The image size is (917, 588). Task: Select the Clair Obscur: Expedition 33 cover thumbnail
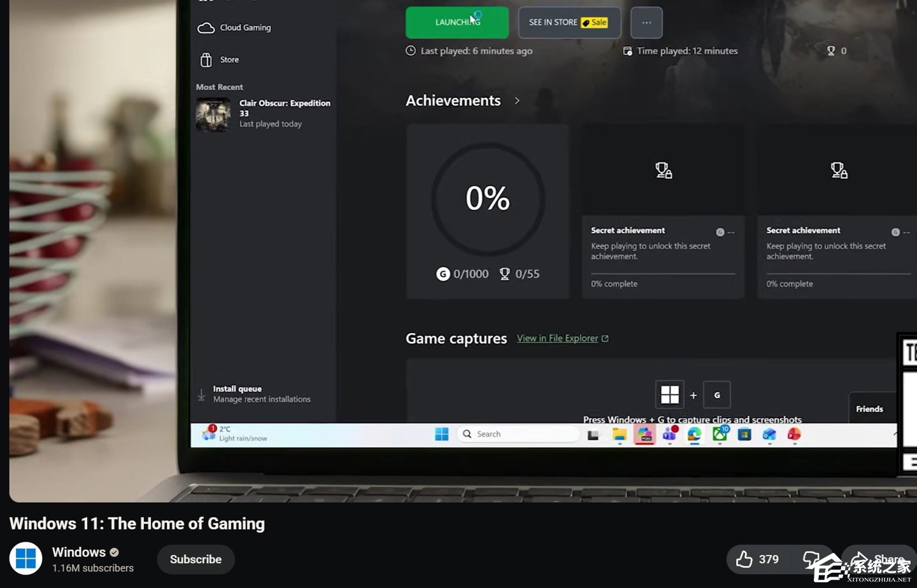pyautogui.click(x=213, y=115)
